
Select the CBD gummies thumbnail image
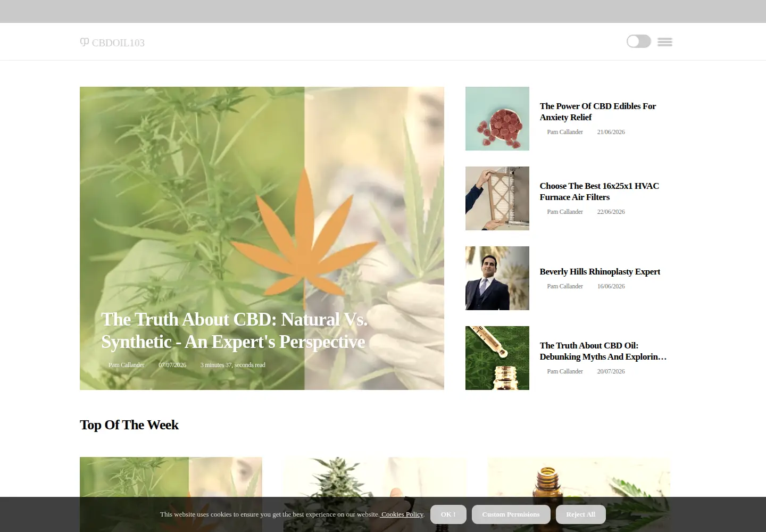point(497,119)
